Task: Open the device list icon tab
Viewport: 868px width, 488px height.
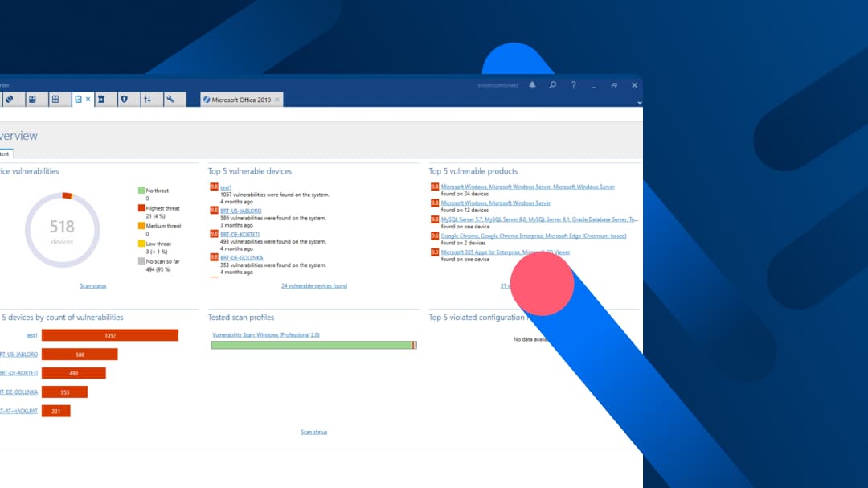Action: click(x=33, y=100)
